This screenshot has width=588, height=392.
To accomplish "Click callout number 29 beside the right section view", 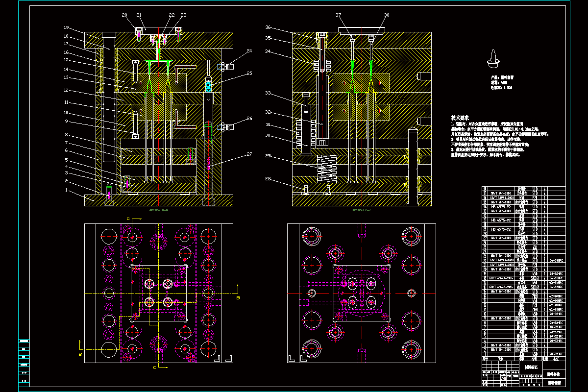I will pos(268,156).
